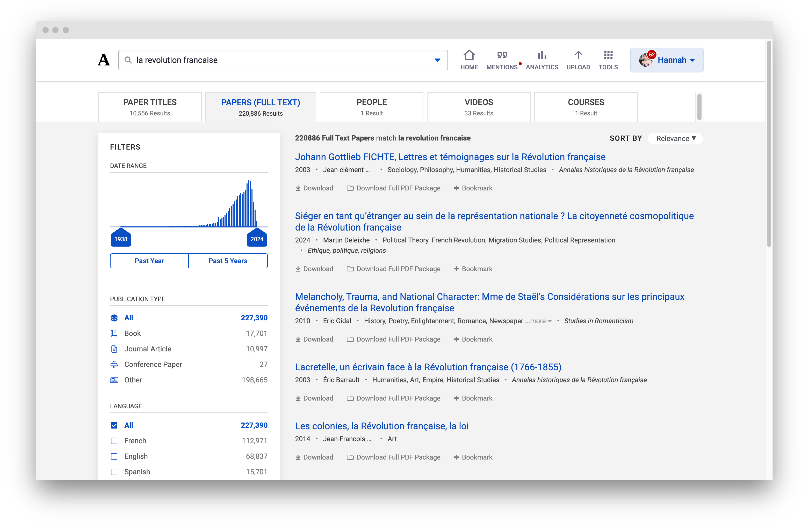
Task: Click the 2024 date range handle
Action: (257, 237)
